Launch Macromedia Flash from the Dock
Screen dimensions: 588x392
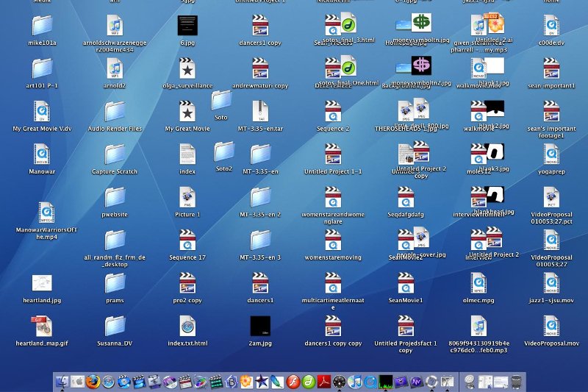coord(293,381)
